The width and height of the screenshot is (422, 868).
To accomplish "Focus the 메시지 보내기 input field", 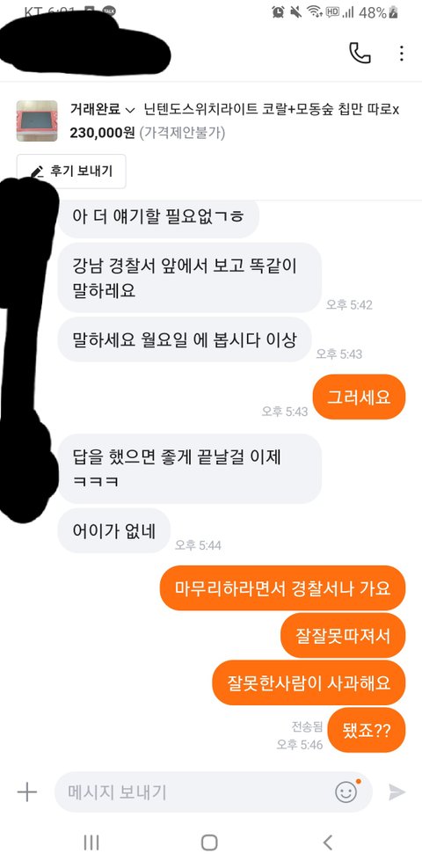I will 214,792.
